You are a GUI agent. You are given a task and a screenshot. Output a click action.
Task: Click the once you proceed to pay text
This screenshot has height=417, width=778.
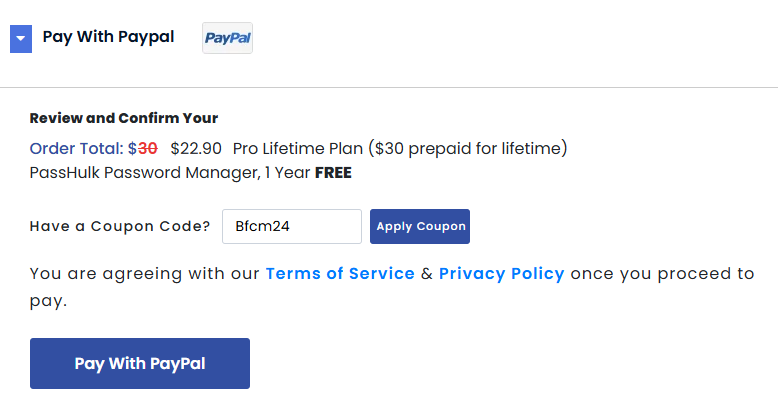[662, 274]
